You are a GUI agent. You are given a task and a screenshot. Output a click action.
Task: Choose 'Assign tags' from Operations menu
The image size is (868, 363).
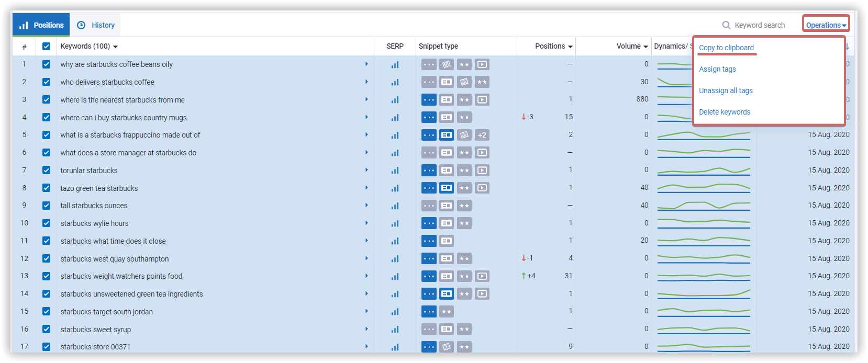(x=717, y=69)
